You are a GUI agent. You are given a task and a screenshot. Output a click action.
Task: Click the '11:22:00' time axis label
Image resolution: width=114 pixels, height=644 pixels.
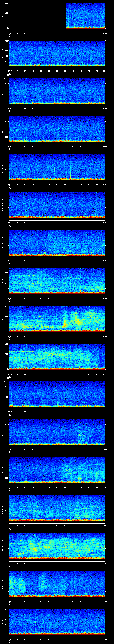click(9, 525)
